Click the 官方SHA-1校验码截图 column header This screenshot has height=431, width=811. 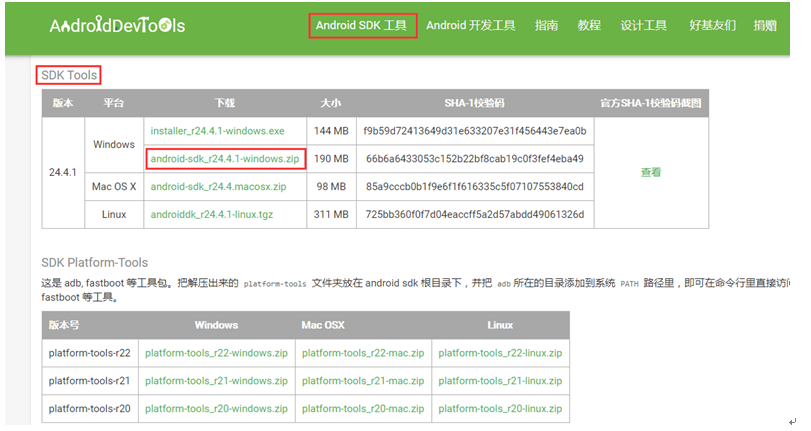[651, 103]
